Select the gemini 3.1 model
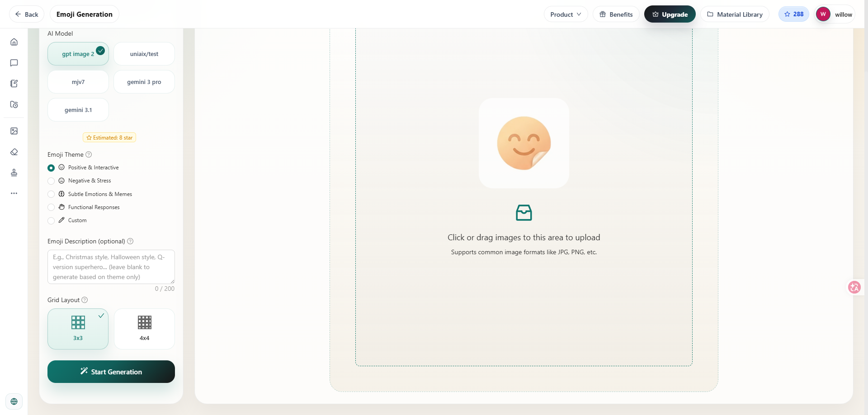Viewport: 868px width, 415px height. tap(78, 110)
